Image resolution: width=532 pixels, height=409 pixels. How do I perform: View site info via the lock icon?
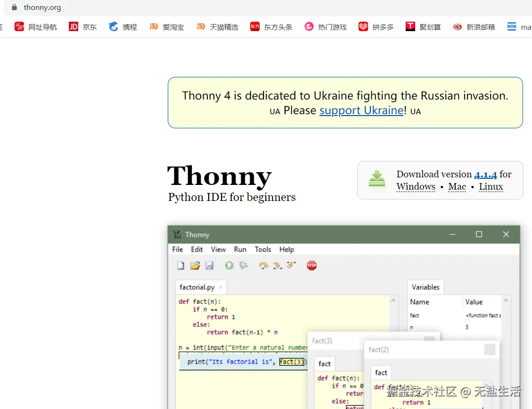(14, 8)
